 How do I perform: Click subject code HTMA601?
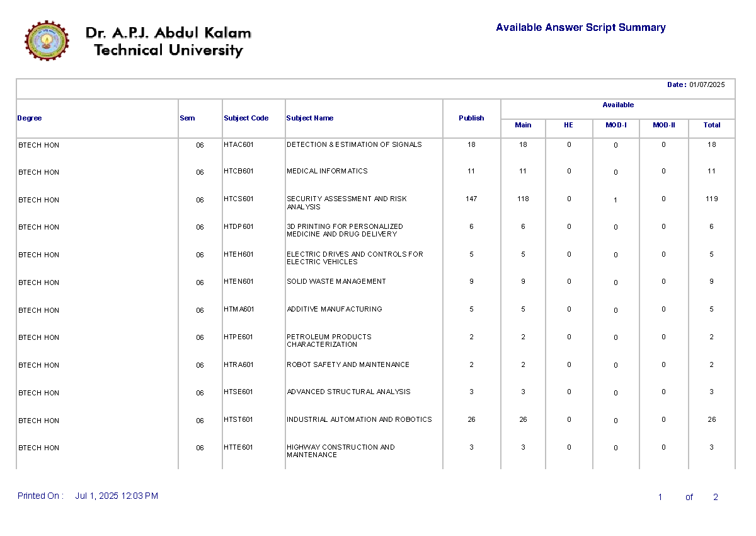click(239, 309)
